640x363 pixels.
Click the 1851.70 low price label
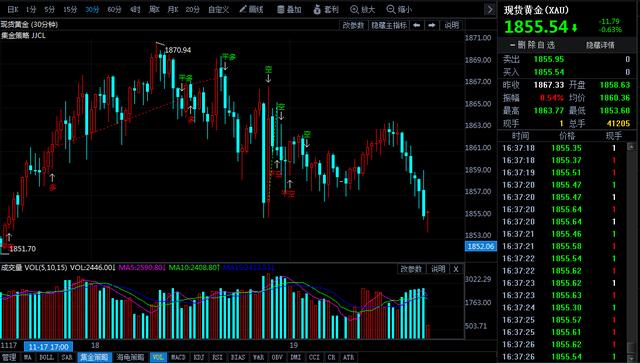tap(22, 249)
